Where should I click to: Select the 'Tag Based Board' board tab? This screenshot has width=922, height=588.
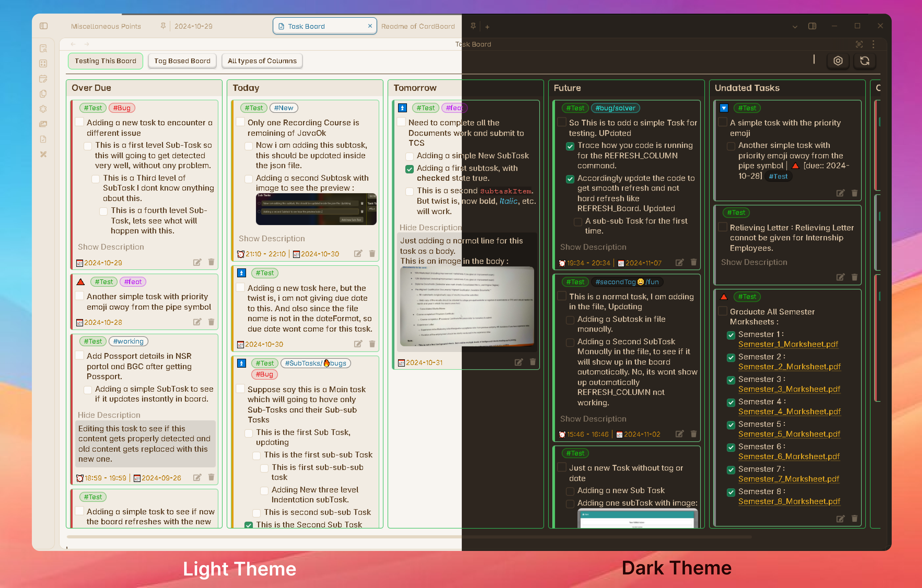coord(182,61)
